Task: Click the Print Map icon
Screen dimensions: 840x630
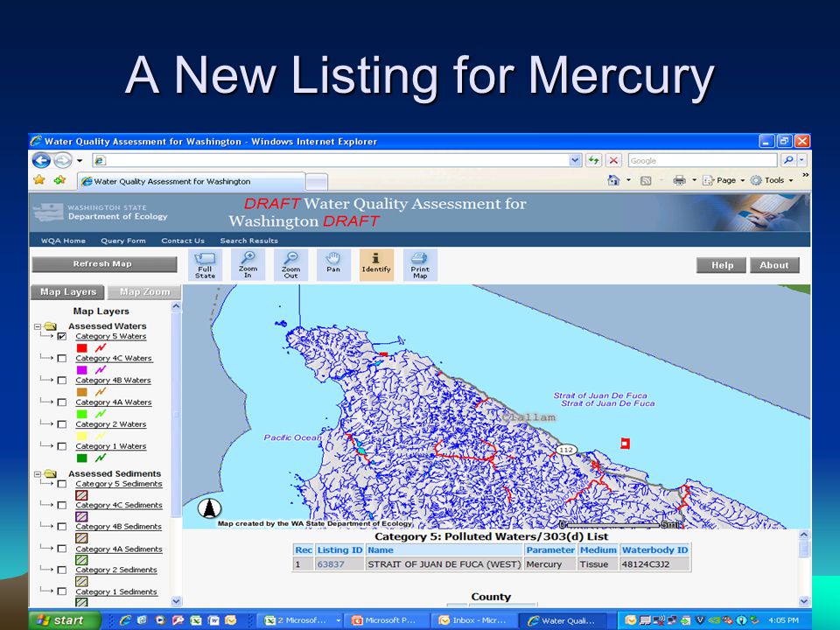Action: (x=420, y=264)
